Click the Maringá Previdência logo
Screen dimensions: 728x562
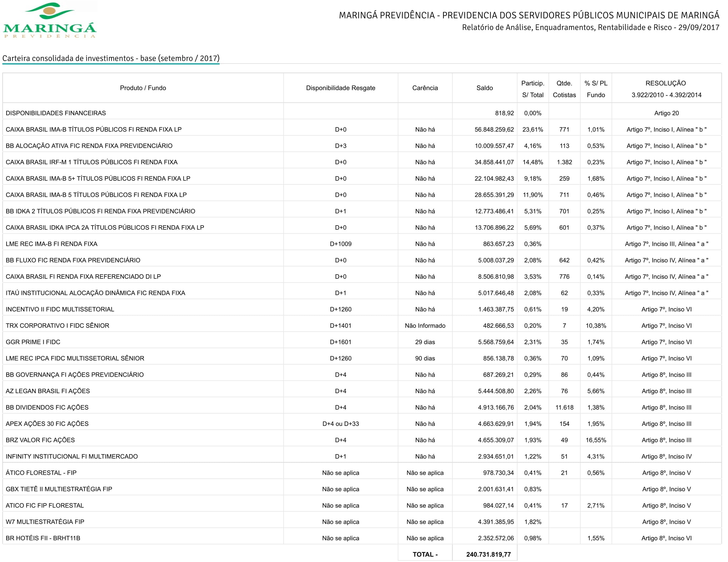coord(50,20)
